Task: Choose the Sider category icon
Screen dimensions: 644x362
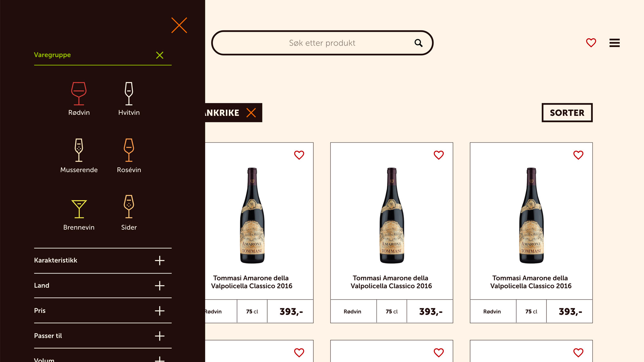Action: (x=129, y=207)
